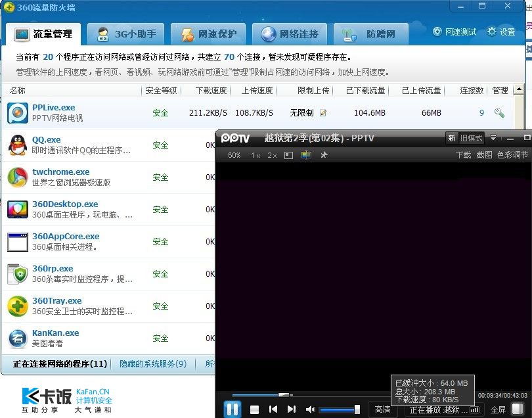The height and width of the screenshot is (418, 532).
Task: Click the QQ.exe penguin icon
Action: pyautogui.click(x=18, y=145)
